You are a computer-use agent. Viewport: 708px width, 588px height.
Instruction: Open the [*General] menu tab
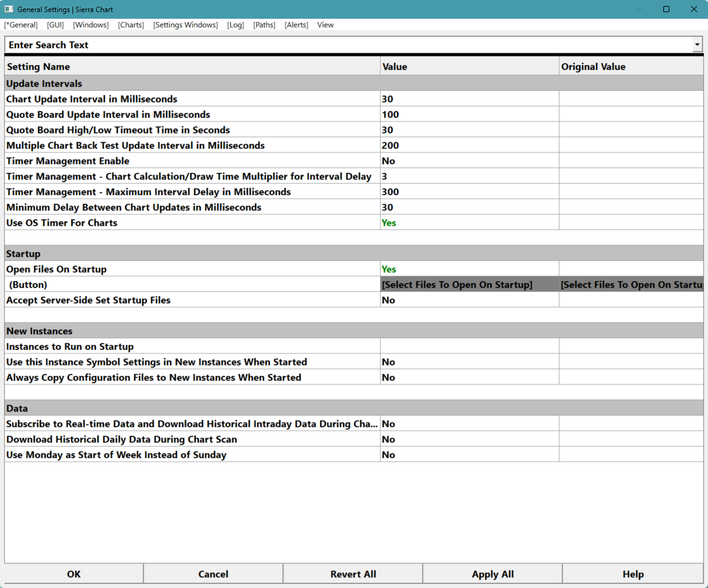point(21,25)
